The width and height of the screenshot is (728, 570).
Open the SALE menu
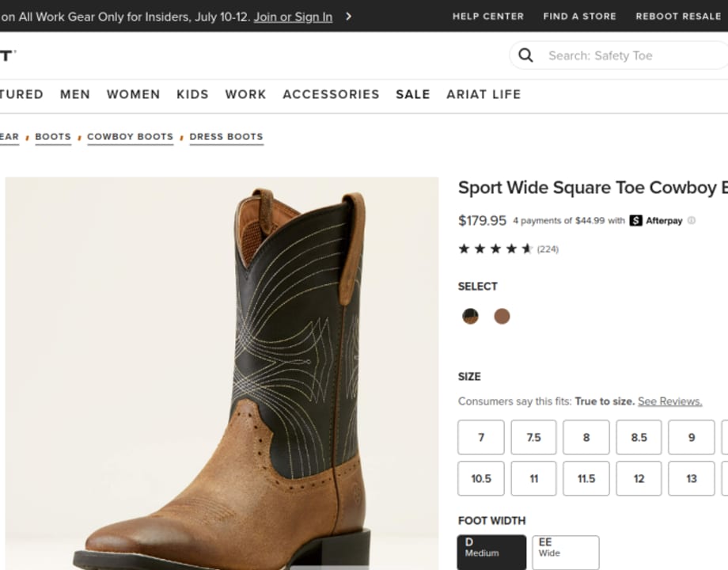click(413, 94)
